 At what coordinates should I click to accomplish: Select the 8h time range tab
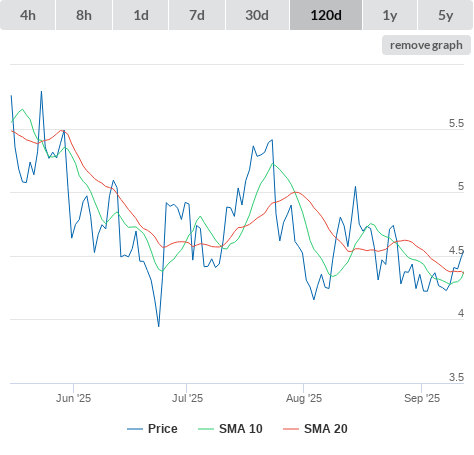[x=84, y=15]
